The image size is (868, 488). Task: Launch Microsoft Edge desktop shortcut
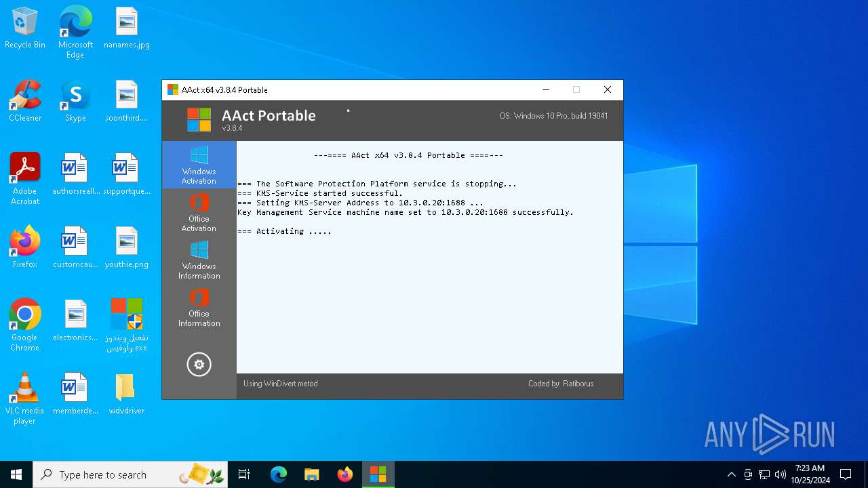(75, 33)
